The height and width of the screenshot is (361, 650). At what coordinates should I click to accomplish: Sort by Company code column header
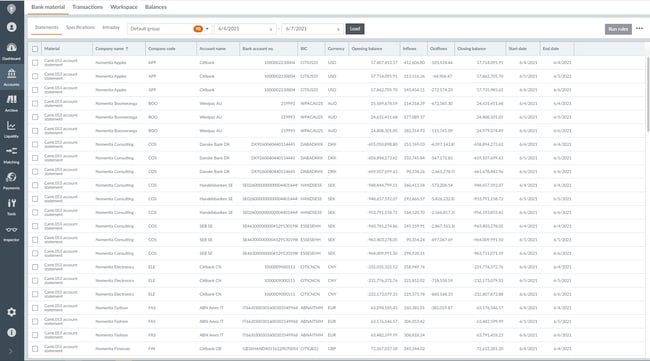(x=162, y=49)
